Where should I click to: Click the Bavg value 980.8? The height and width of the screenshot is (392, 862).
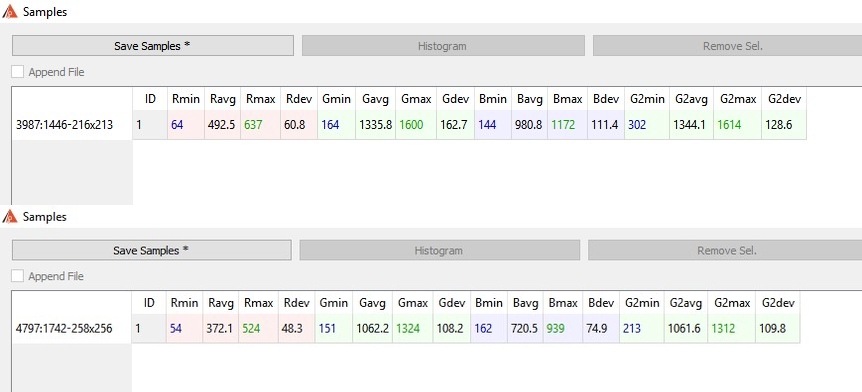[529, 125]
